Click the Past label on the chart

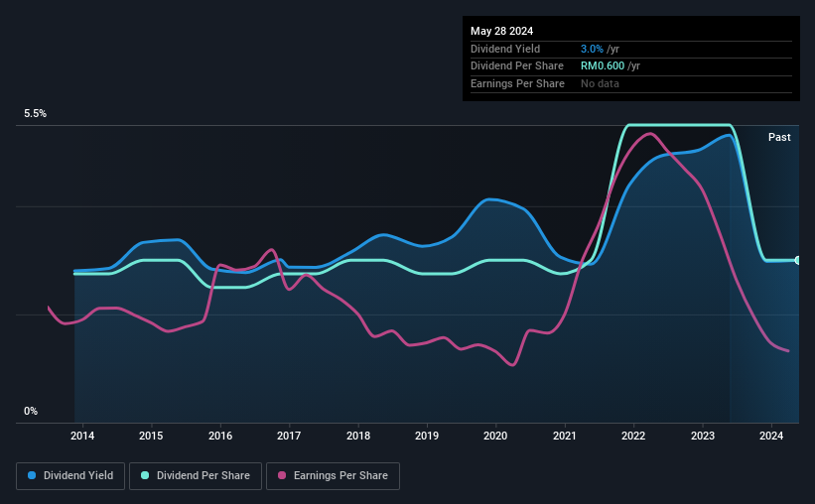coord(779,137)
